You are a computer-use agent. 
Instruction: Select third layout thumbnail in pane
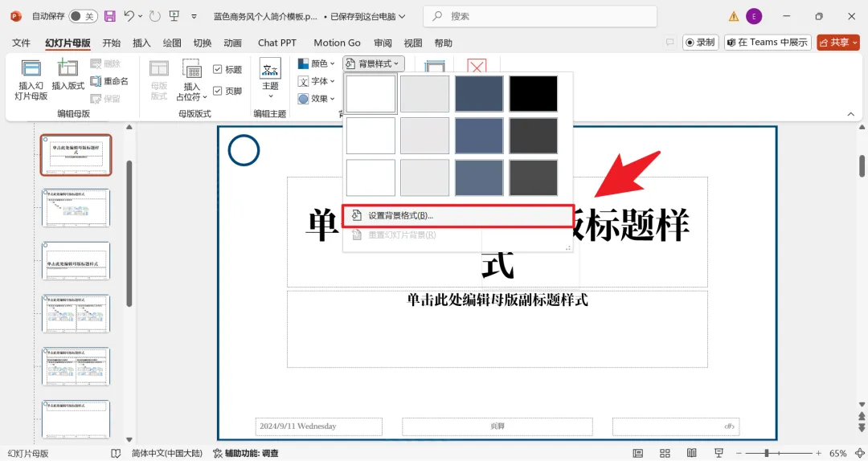pos(76,261)
